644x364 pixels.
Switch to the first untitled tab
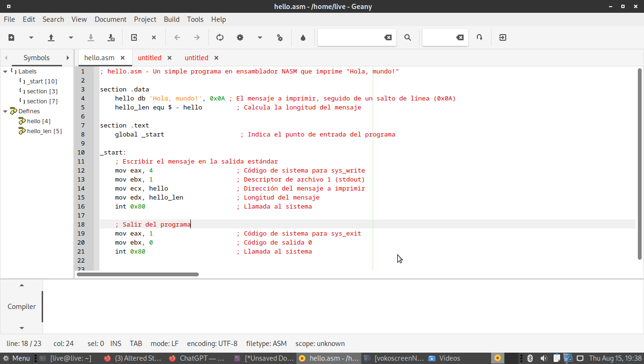(149, 58)
